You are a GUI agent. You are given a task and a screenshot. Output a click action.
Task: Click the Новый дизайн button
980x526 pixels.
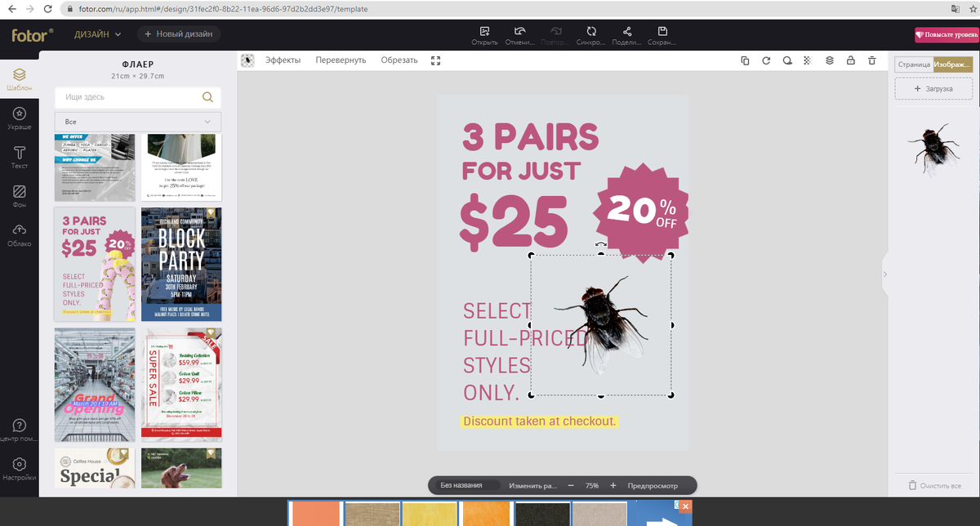[179, 34]
